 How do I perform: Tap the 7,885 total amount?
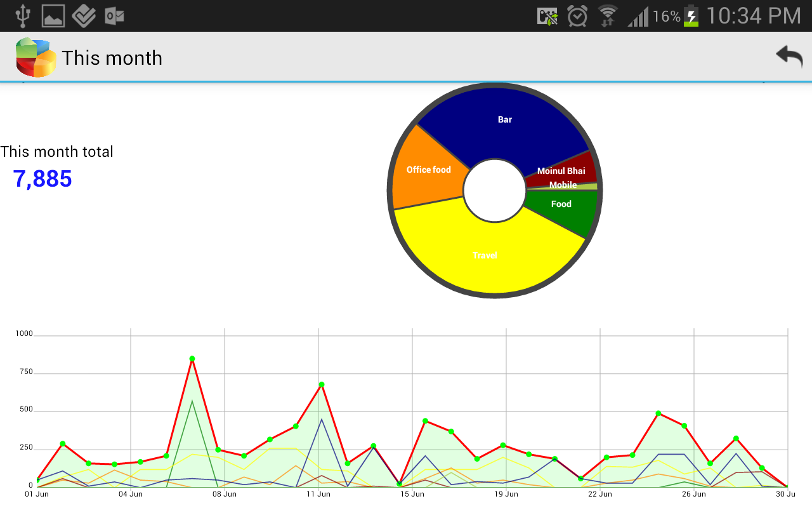pyautogui.click(x=42, y=179)
